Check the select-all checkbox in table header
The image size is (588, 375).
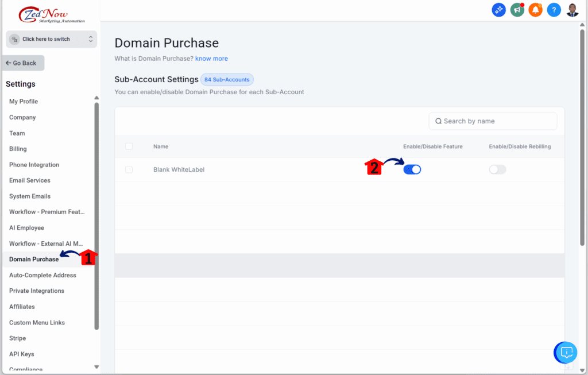pos(129,146)
